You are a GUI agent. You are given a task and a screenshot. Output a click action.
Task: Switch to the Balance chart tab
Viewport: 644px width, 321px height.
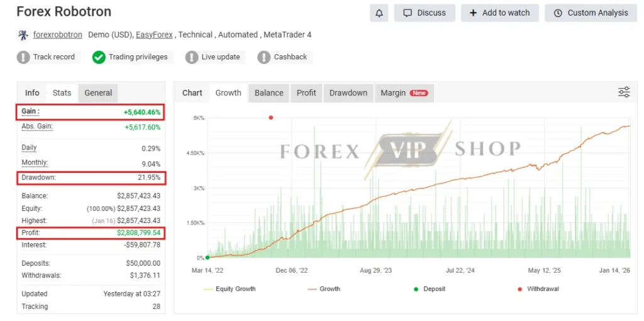click(x=269, y=93)
